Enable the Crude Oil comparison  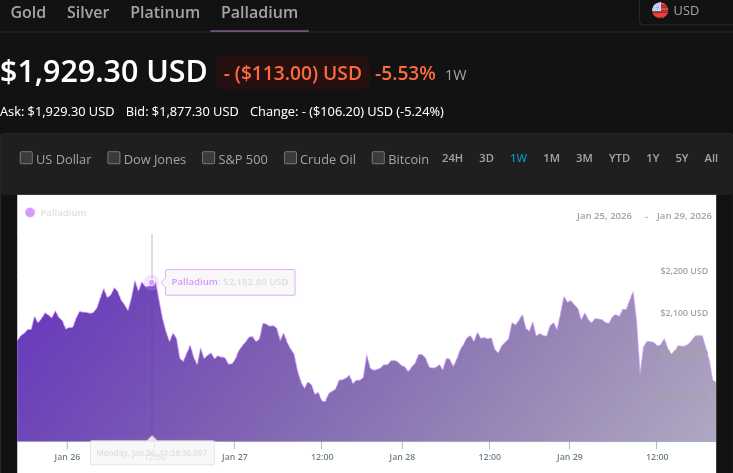tap(291, 158)
